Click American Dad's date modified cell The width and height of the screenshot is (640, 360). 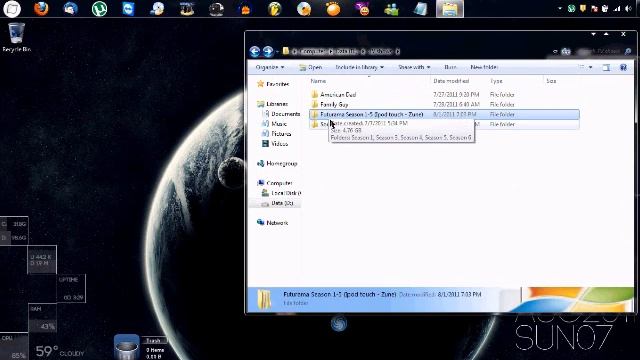tap(456, 94)
